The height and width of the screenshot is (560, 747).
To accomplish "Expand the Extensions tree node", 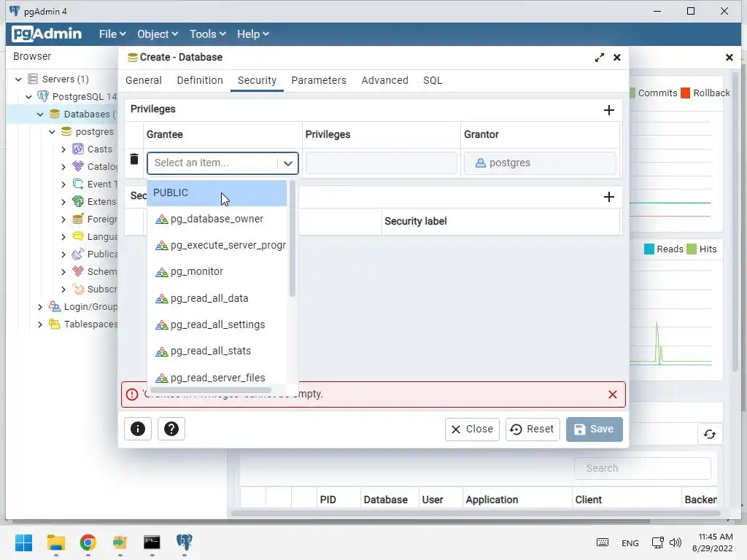I will point(63,202).
